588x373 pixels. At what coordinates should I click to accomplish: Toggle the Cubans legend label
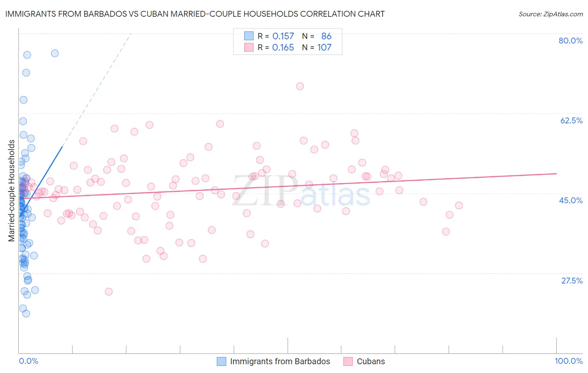[x=371, y=361]
